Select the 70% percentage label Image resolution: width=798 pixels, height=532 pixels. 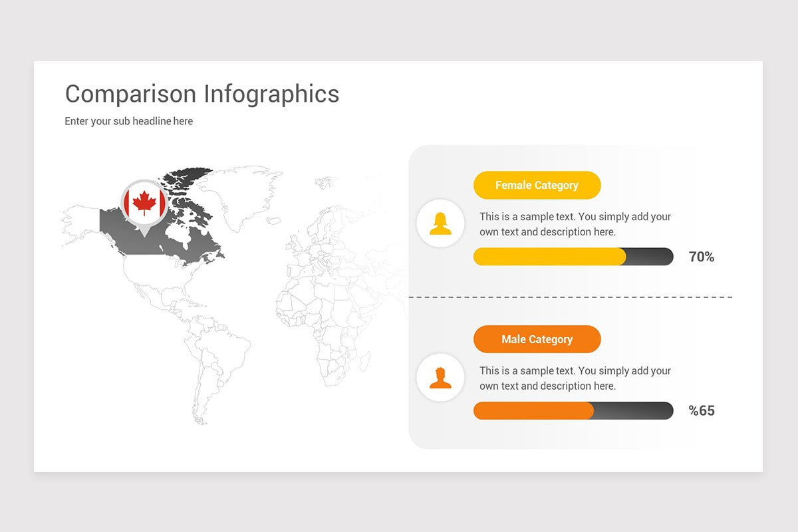(702, 257)
